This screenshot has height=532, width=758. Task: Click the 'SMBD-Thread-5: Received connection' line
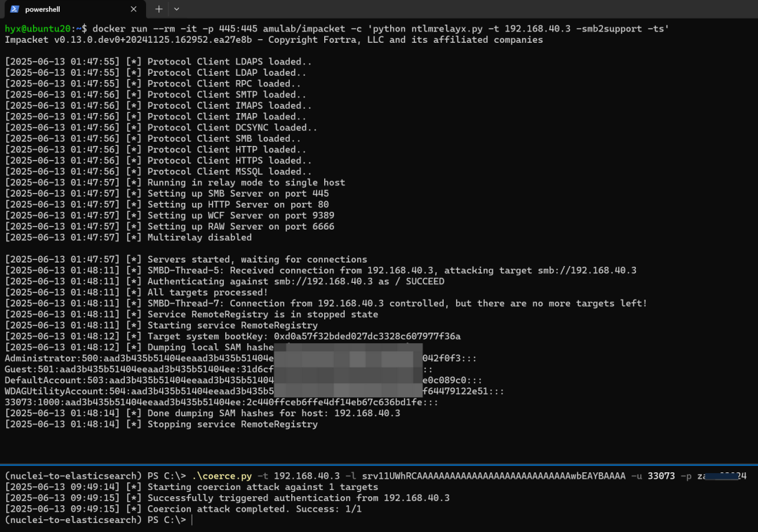321,271
